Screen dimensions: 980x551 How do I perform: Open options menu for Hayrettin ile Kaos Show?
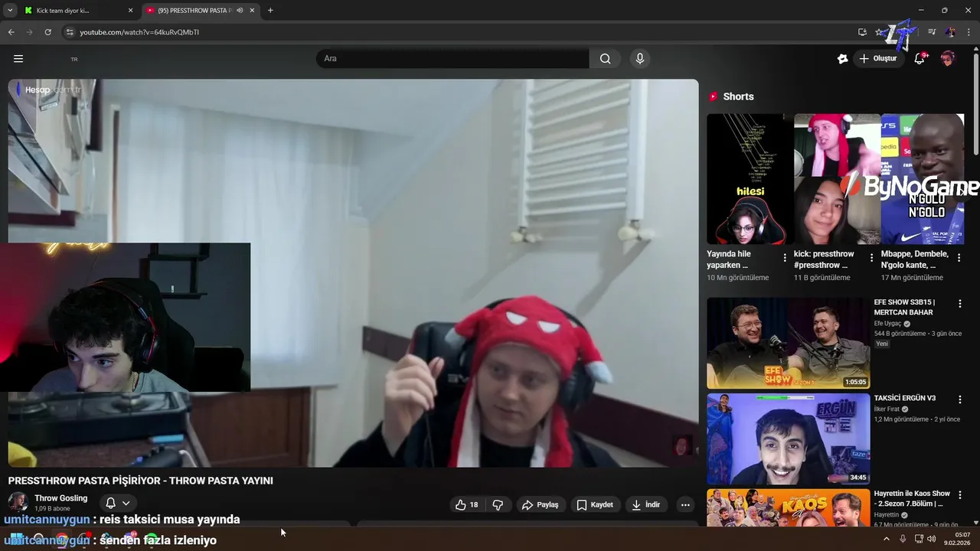[x=959, y=496]
